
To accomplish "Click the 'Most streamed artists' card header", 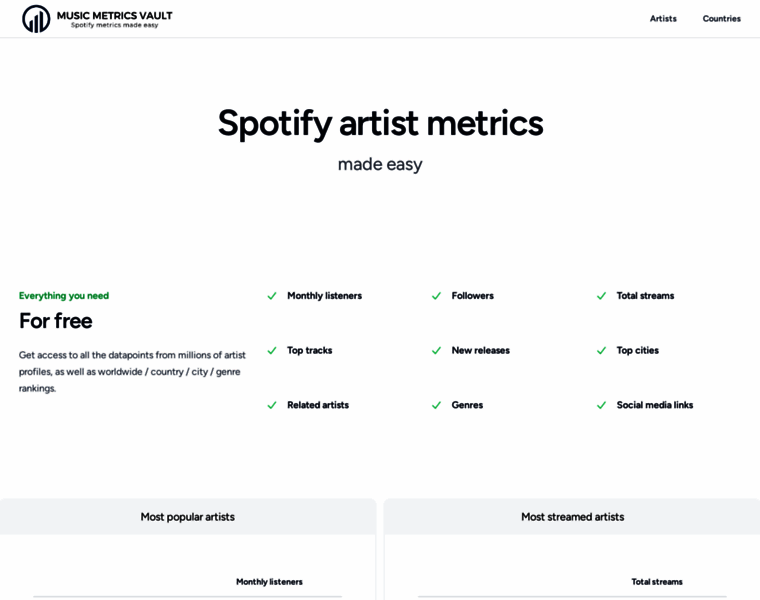I will pos(572,517).
